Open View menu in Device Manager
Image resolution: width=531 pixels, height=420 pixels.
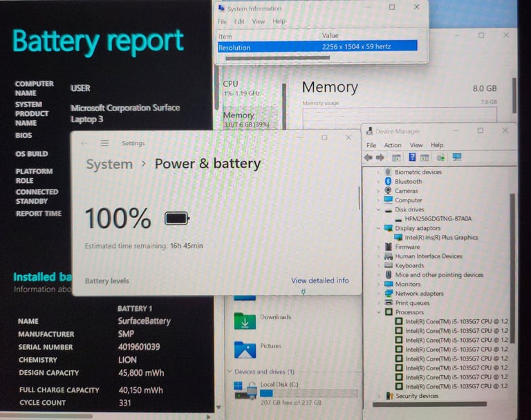click(416, 145)
